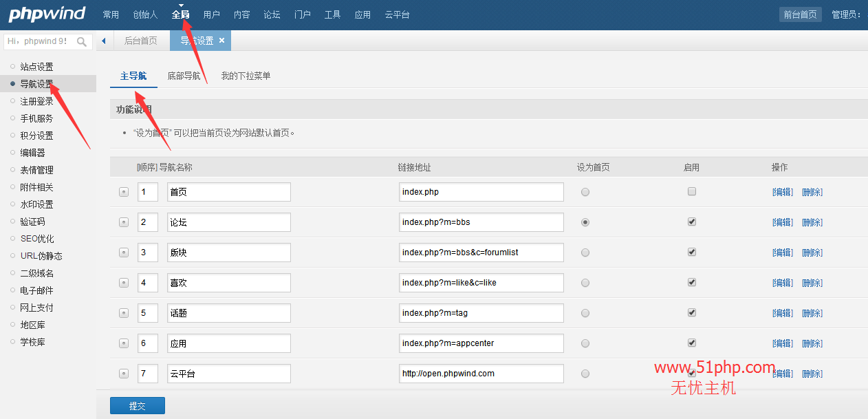The image size is (868, 419).
Task: Select the 首页 set-as-homepage radio button
Action: point(585,193)
